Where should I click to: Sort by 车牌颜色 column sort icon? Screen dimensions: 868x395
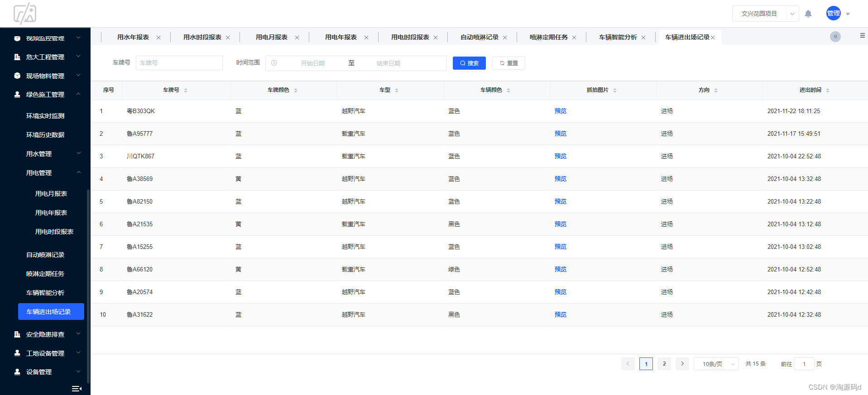tap(296, 90)
